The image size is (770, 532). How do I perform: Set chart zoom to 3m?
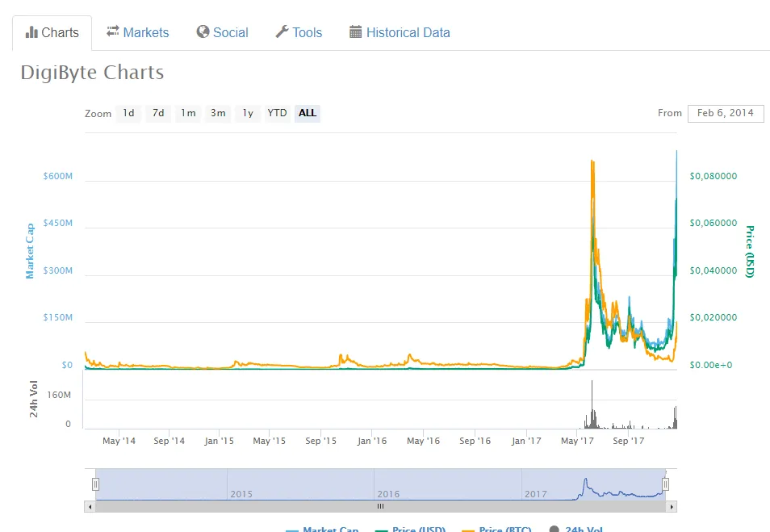[x=218, y=113]
